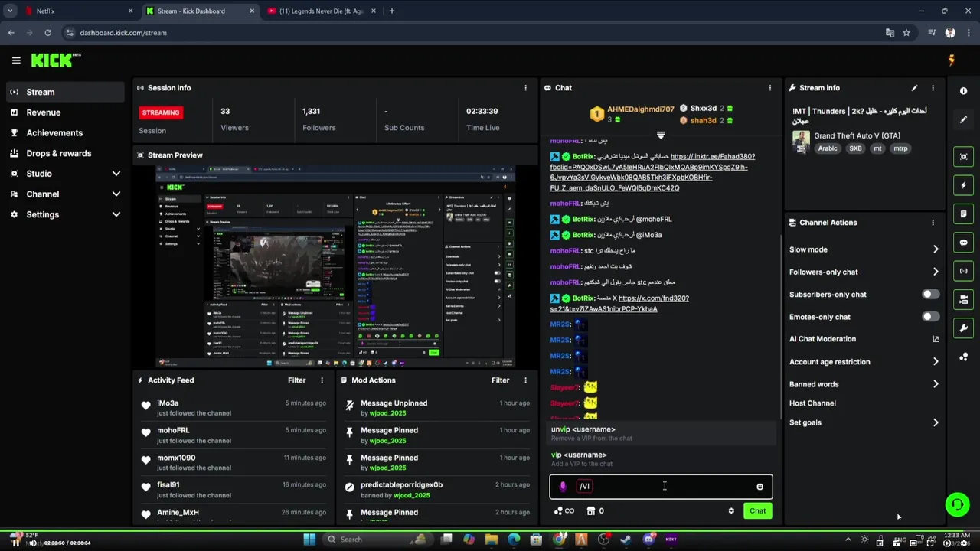The height and width of the screenshot is (551, 980).
Task: Toggle the chat bubble widget icon
Action: point(963,243)
